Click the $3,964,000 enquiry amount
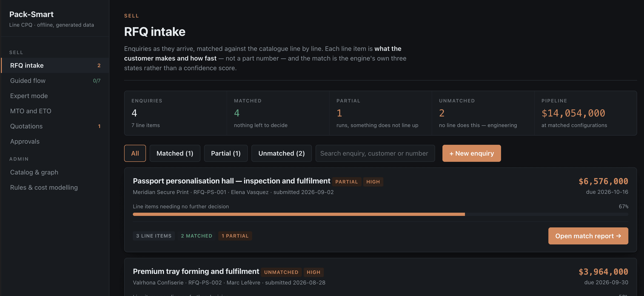The width and height of the screenshot is (644, 296). coord(603,272)
